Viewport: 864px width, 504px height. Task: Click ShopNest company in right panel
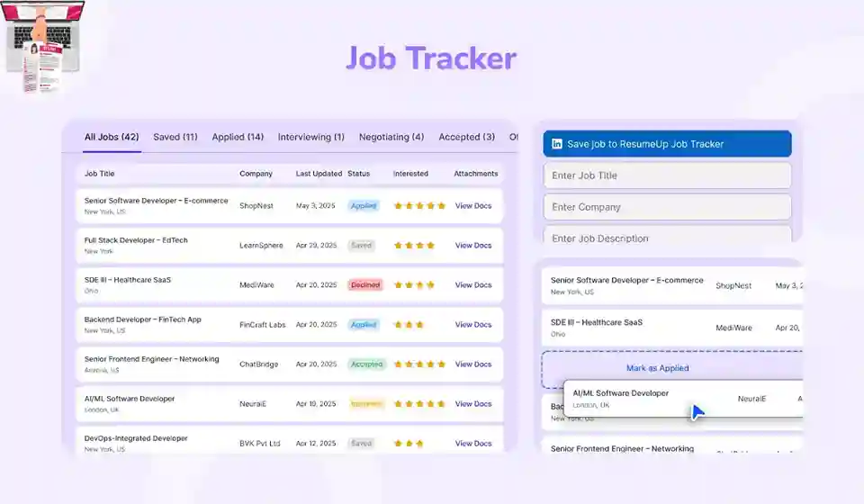733,286
